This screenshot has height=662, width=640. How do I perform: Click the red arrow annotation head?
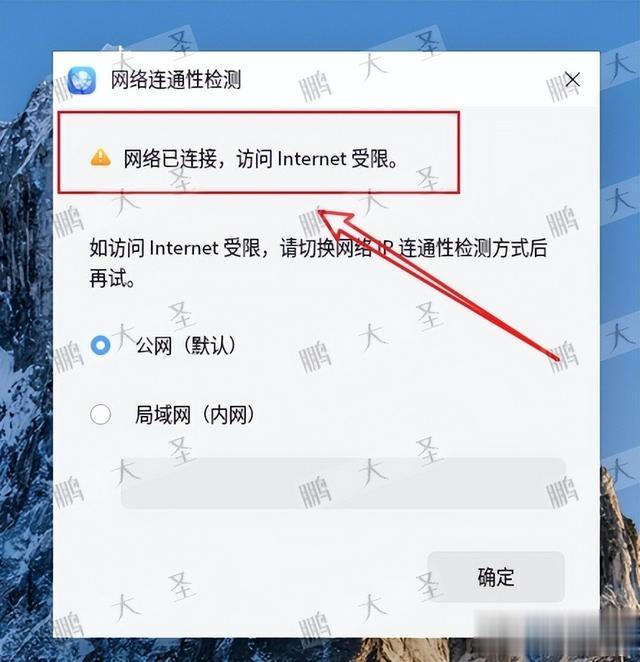coord(336,222)
